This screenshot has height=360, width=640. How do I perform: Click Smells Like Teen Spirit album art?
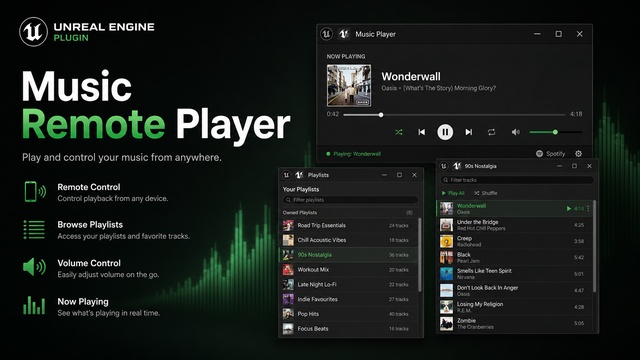[447, 274]
